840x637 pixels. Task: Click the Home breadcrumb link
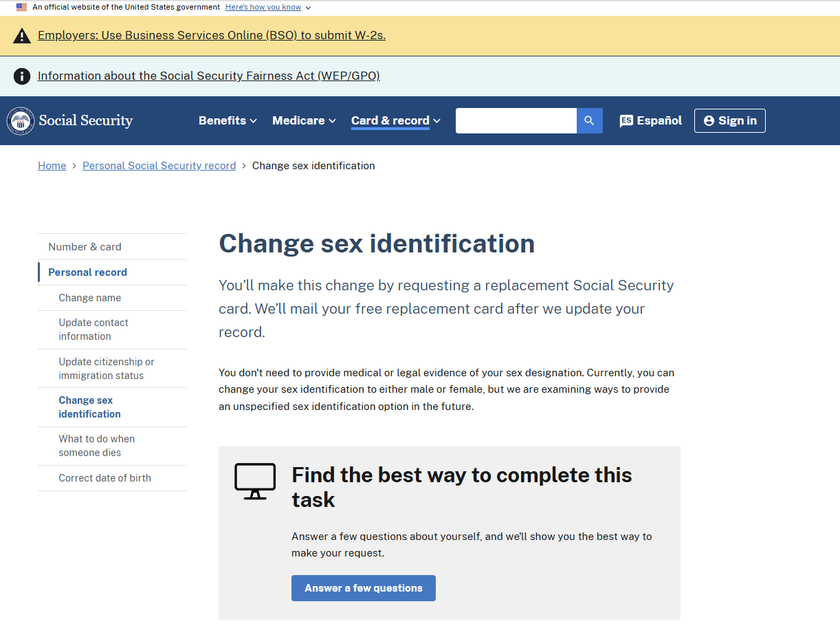[x=52, y=166]
